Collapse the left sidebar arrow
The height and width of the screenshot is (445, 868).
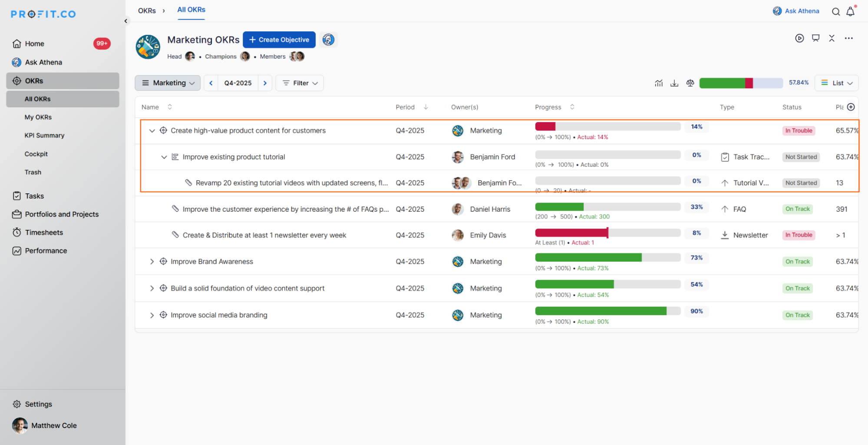(126, 21)
